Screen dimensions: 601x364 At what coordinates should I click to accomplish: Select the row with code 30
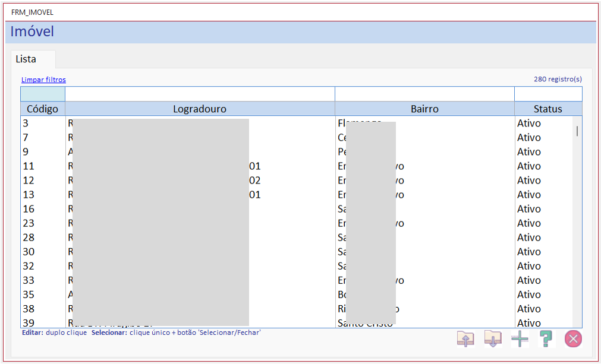(x=297, y=252)
